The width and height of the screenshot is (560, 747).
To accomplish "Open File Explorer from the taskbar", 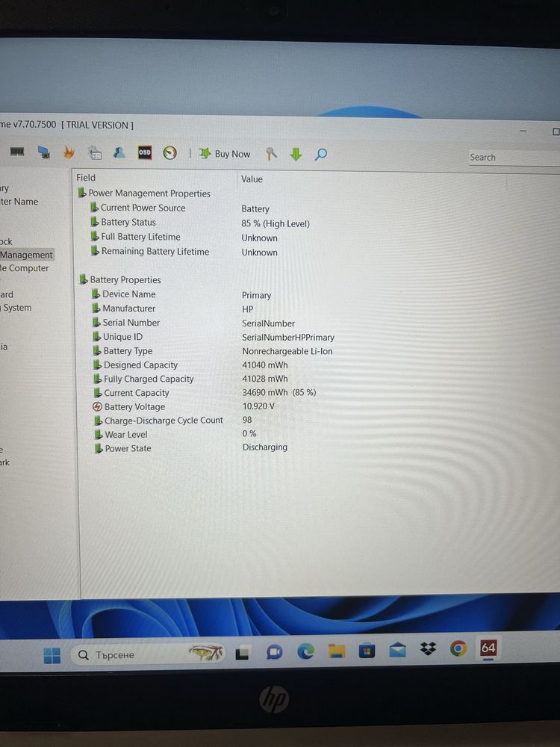I will pos(336,651).
